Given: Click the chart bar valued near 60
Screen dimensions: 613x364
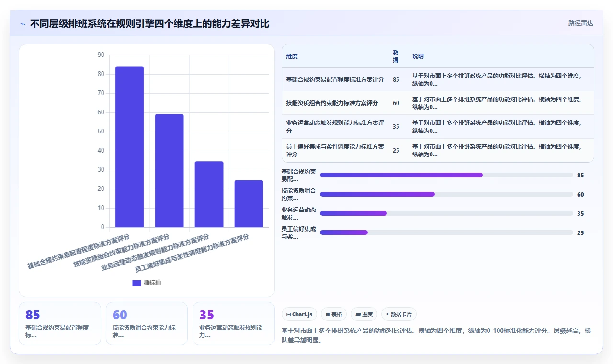Looking at the screenshot, I should click(x=169, y=171).
